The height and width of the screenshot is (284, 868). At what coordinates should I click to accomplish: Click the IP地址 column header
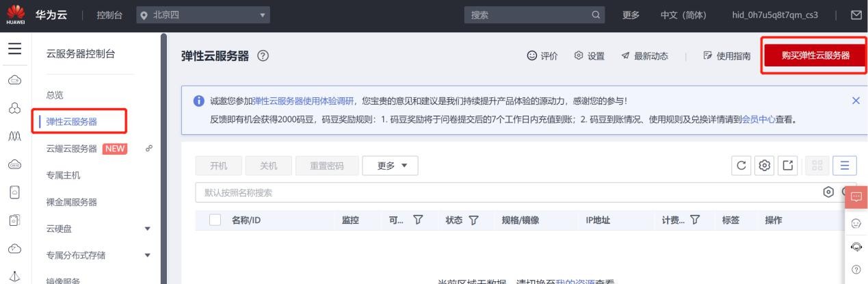click(597, 219)
